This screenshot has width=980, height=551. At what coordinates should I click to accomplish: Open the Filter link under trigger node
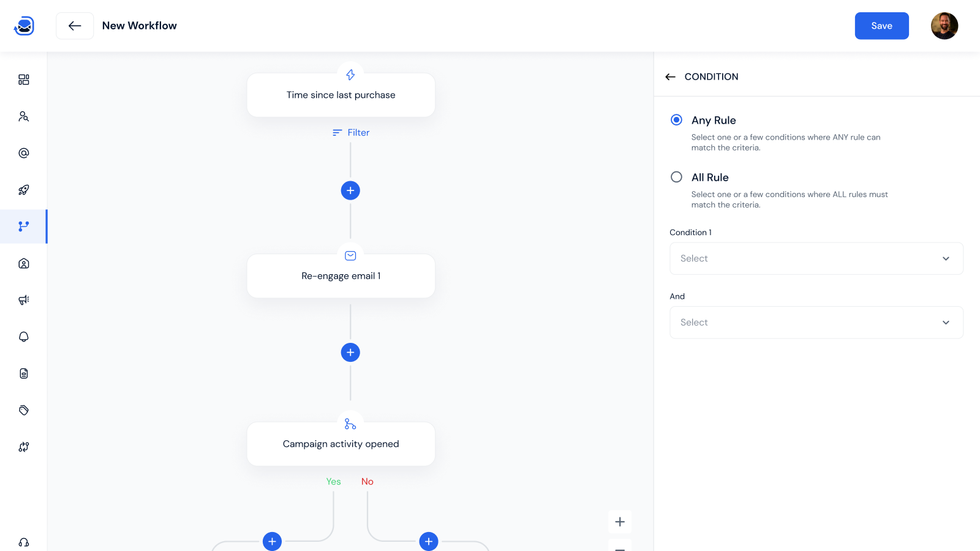click(351, 132)
